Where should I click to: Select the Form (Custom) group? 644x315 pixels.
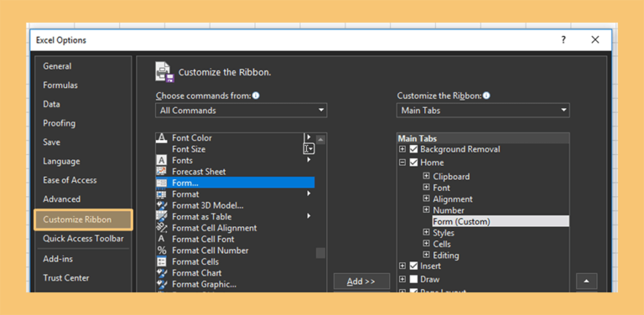pyautogui.click(x=501, y=221)
